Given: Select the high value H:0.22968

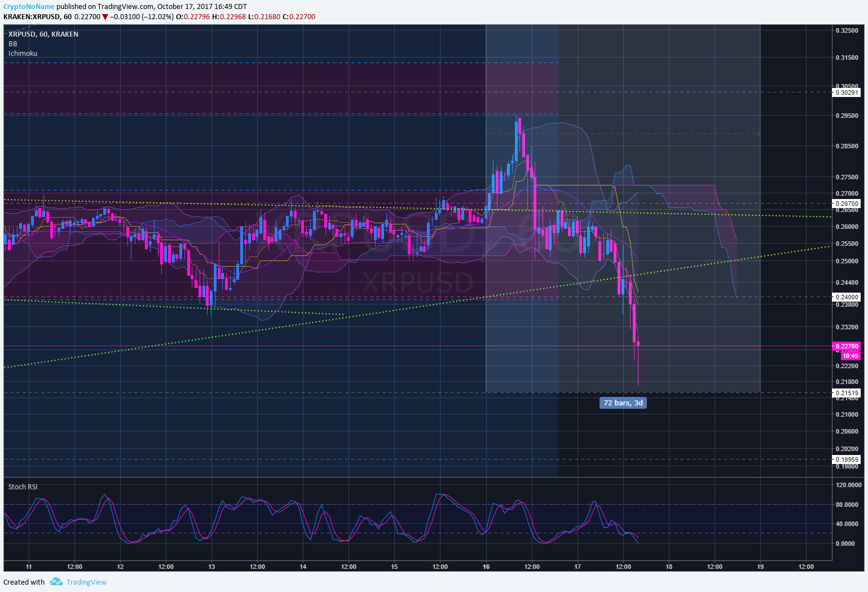Looking at the screenshot, I should 229,17.
